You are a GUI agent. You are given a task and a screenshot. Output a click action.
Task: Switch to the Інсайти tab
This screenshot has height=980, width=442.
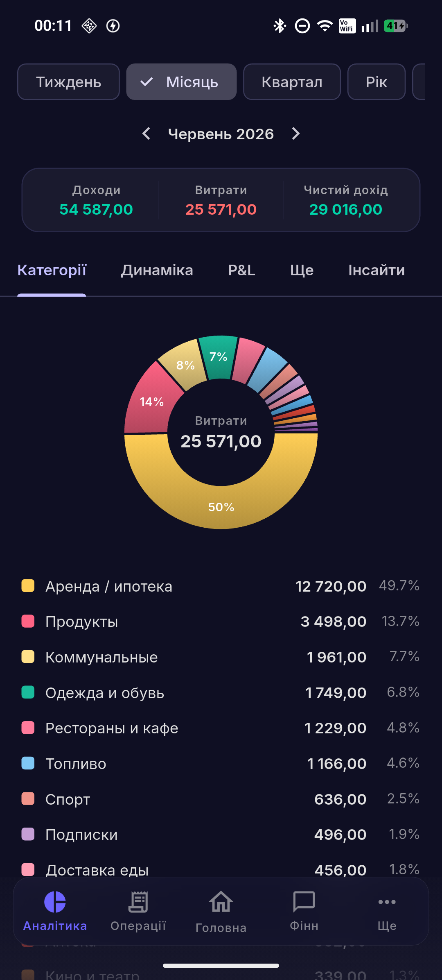tap(377, 270)
